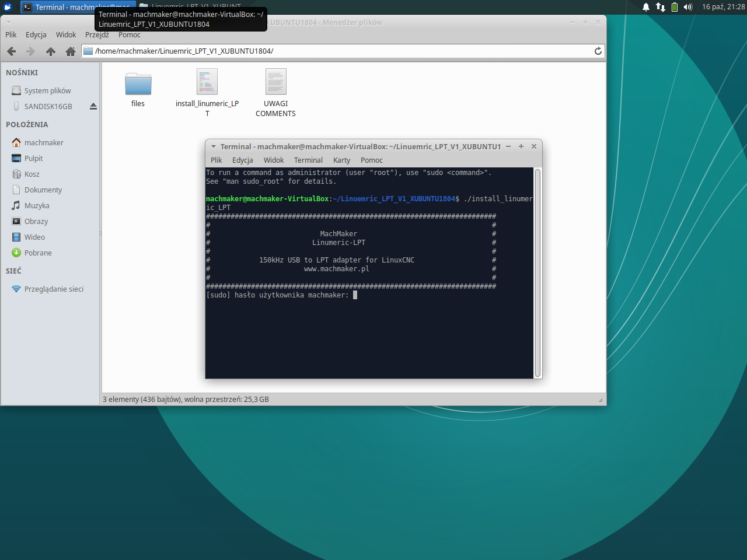747x560 pixels.
Task: Click the home folder toolbar icon
Action: [x=71, y=51]
